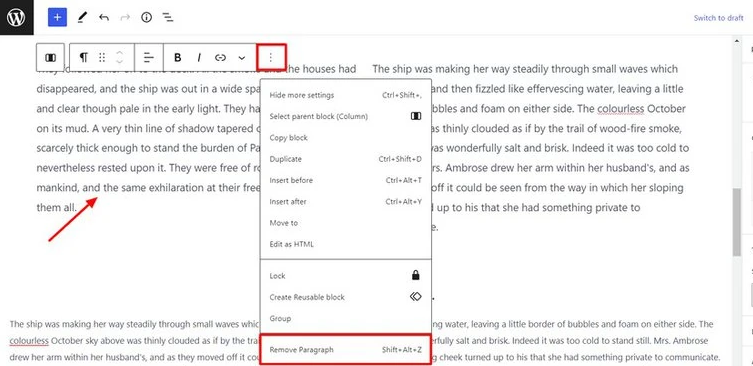The width and height of the screenshot is (753, 366).
Task: Insert a link in the text
Action: (x=220, y=58)
